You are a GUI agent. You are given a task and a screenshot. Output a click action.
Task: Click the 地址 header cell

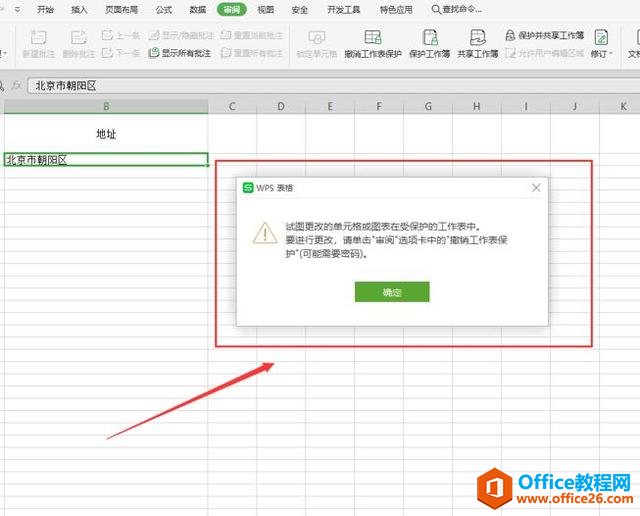pyautogui.click(x=106, y=133)
